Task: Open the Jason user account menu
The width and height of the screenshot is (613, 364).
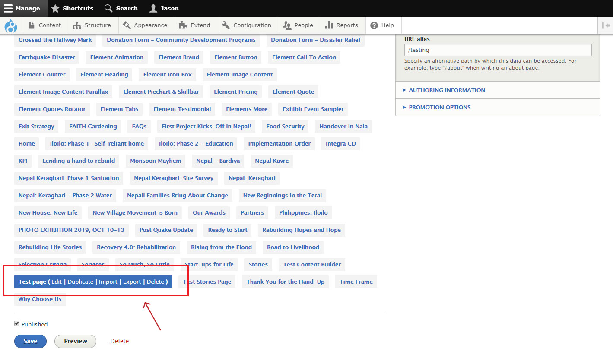Action: click(x=164, y=8)
